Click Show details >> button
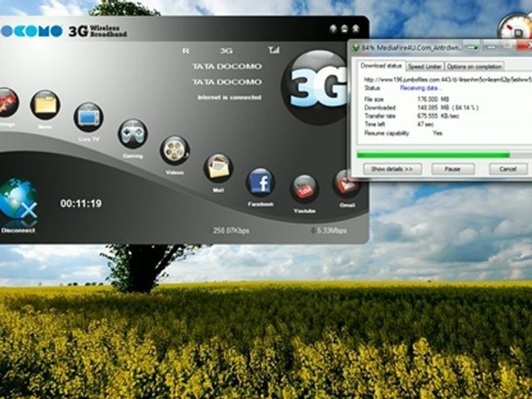 392,169
